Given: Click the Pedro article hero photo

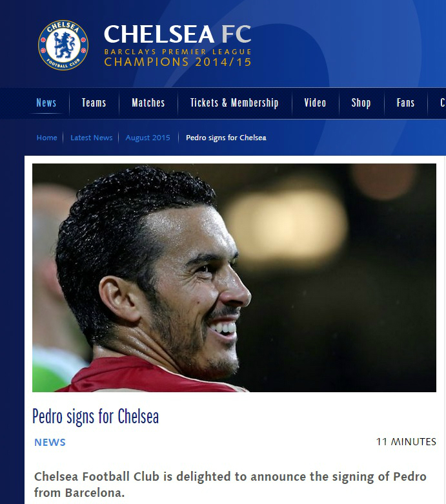Looking at the screenshot, I should (x=234, y=278).
